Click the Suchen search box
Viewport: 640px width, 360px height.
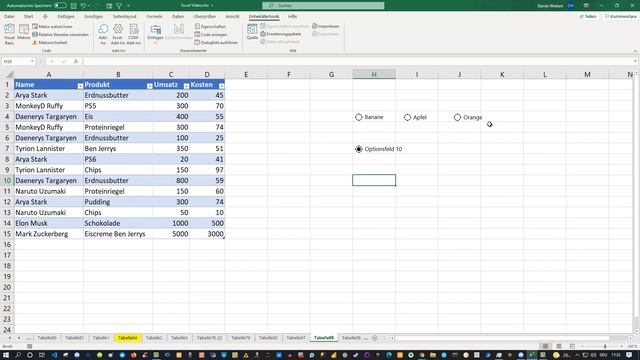[323, 6]
